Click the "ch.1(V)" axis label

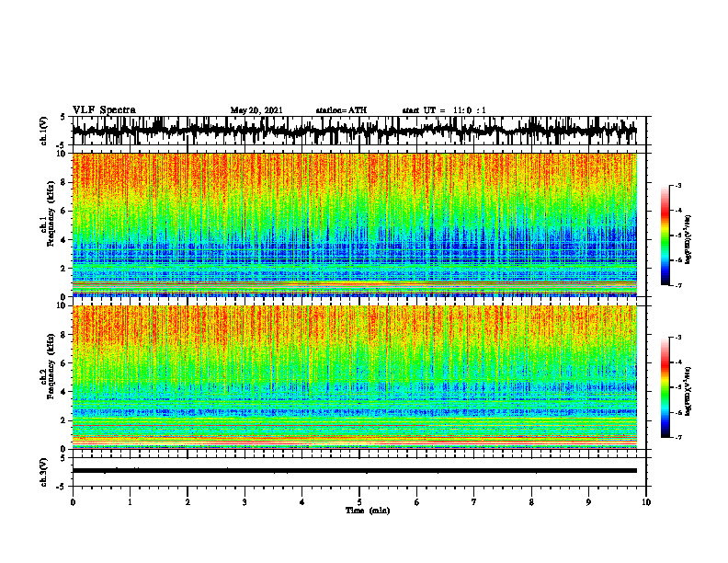click(44, 131)
